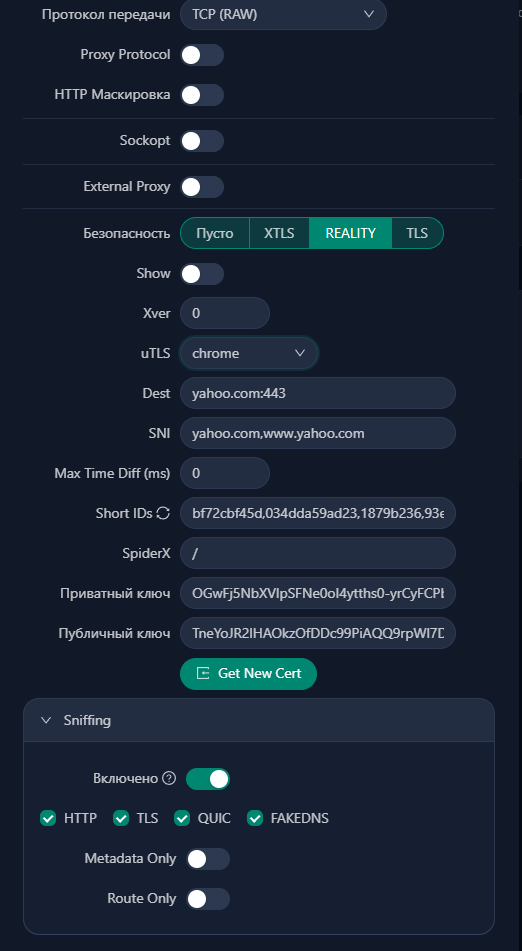Click the Dest input field
This screenshot has width=522, height=951.
pyautogui.click(x=318, y=393)
